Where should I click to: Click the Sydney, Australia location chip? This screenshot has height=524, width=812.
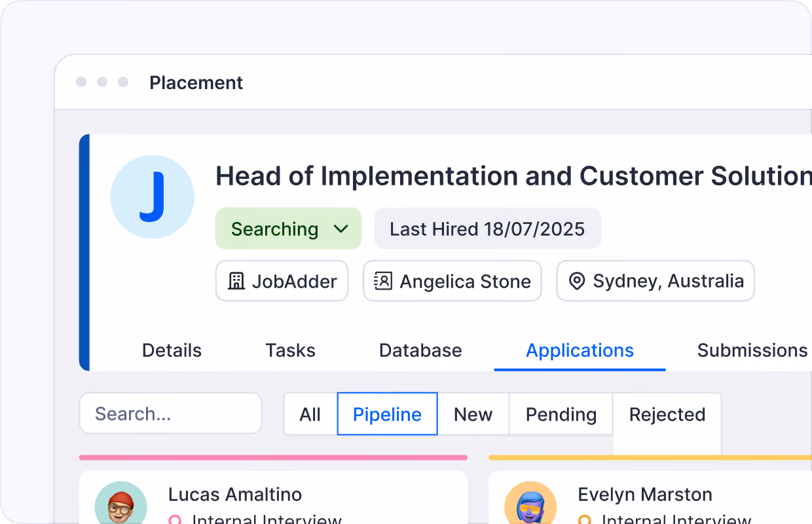pyautogui.click(x=655, y=281)
